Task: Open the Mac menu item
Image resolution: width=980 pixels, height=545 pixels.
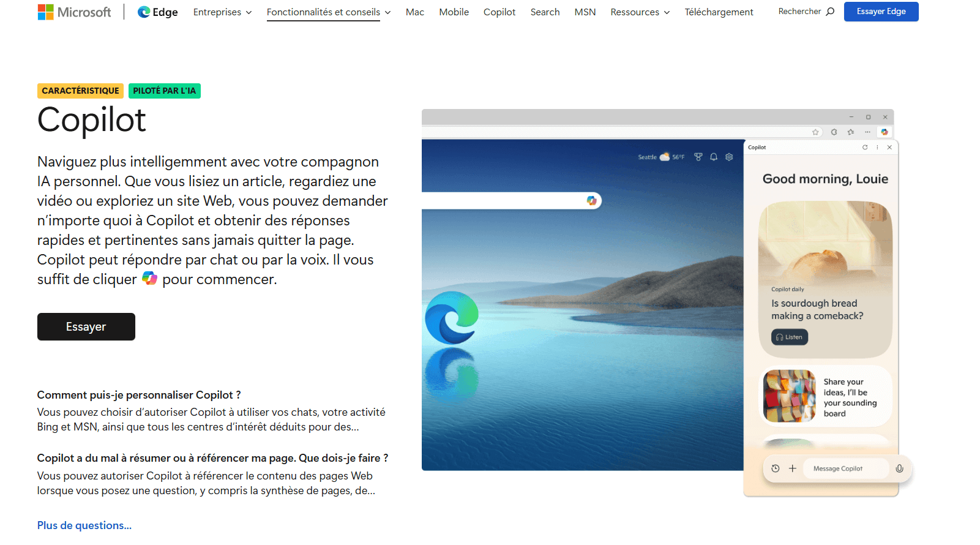Action: pyautogui.click(x=415, y=12)
